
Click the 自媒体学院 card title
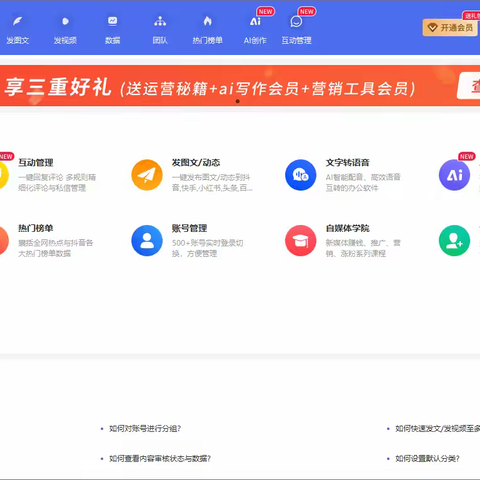point(348,228)
